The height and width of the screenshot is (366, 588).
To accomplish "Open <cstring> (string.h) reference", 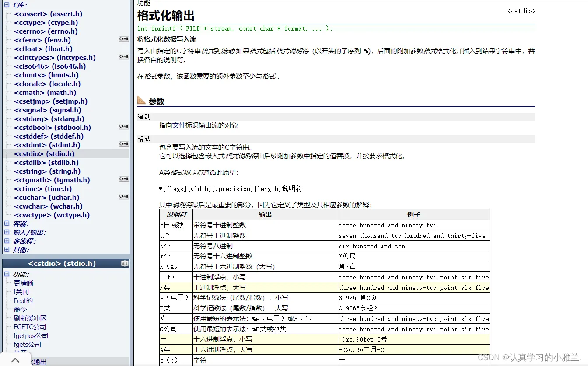I will coord(47,171).
